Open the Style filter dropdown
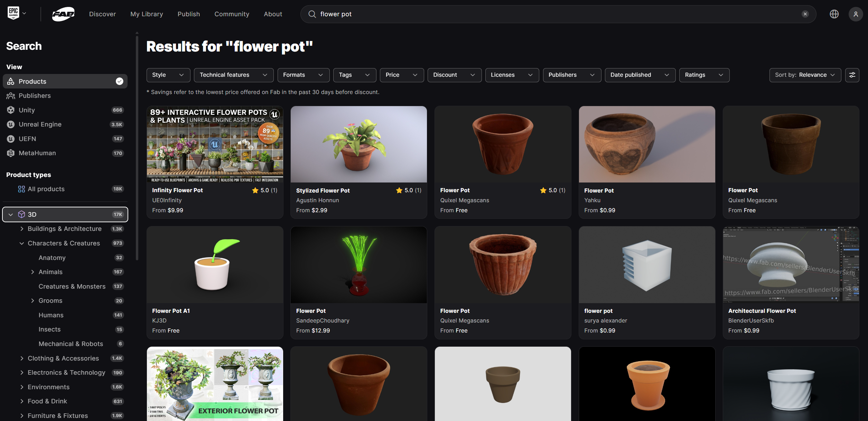868x421 pixels. click(168, 75)
